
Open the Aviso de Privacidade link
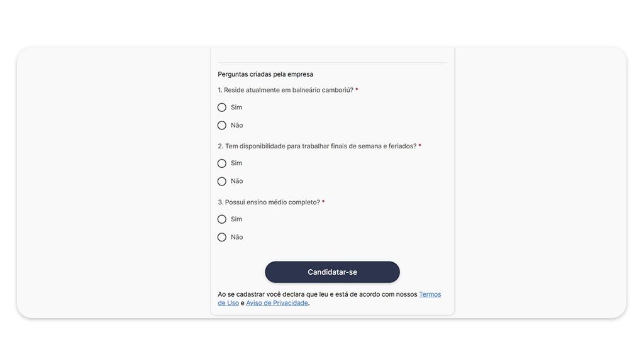pyautogui.click(x=277, y=303)
